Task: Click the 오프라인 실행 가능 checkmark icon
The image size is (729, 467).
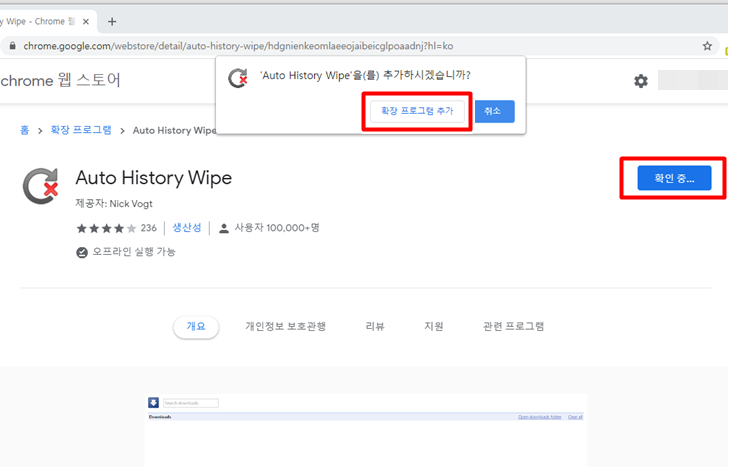Action: click(x=82, y=253)
